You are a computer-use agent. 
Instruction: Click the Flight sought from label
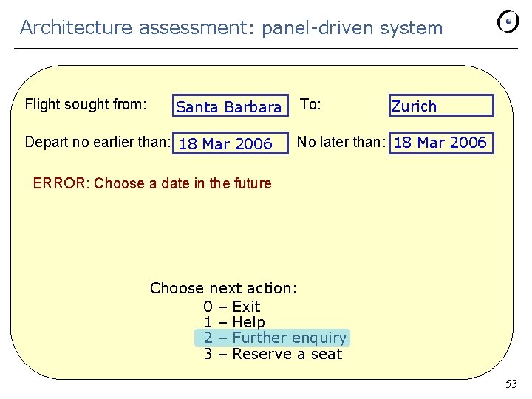[x=86, y=104]
